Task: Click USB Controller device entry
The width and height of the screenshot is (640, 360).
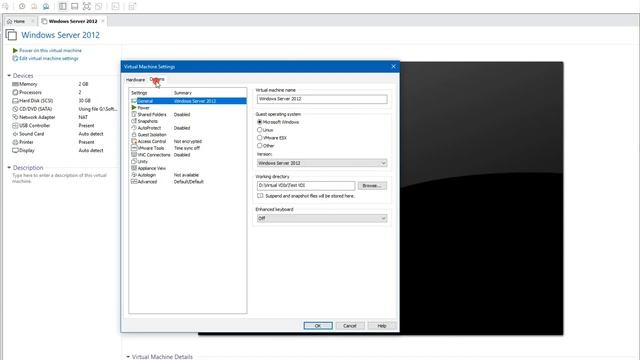Action: (x=34, y=126)
